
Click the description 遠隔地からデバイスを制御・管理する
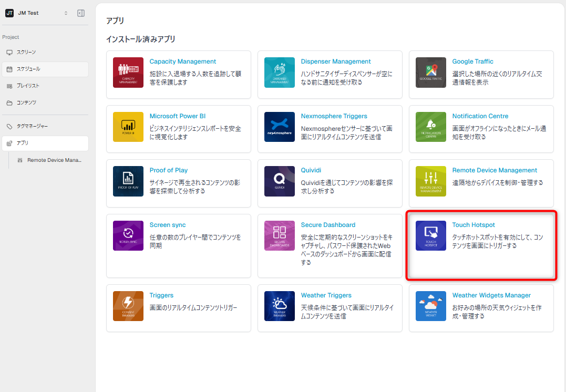pyautogui.click(x=497, y=183)
